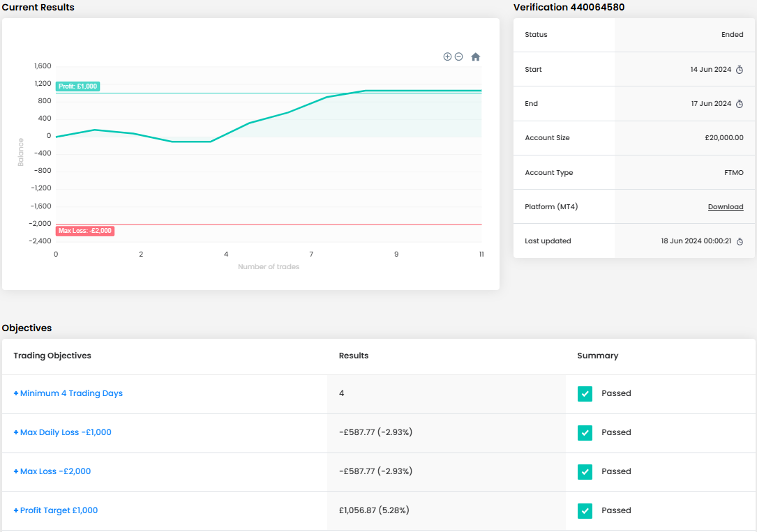Click the Profit: £1,000 chart label

pyautogui.click(x=77, y=86)
